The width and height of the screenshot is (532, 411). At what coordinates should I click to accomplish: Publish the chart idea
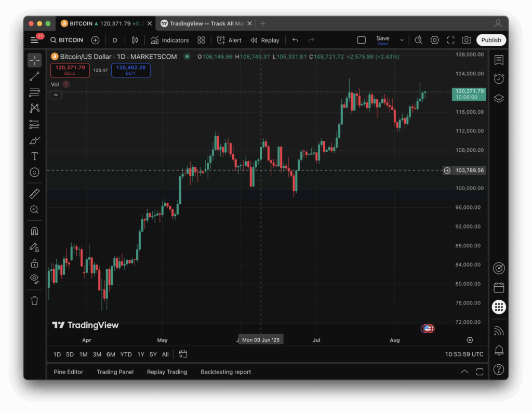(491, 40)
